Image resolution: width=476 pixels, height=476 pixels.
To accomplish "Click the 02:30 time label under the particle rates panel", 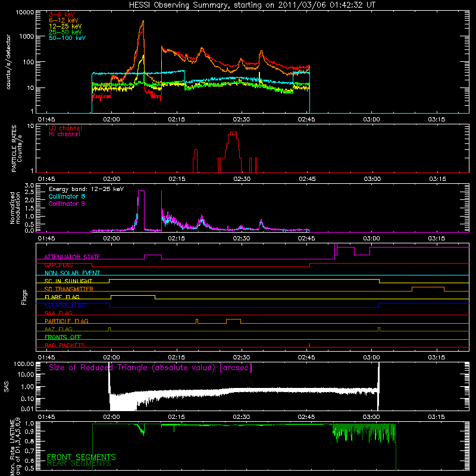I will 242,179.
